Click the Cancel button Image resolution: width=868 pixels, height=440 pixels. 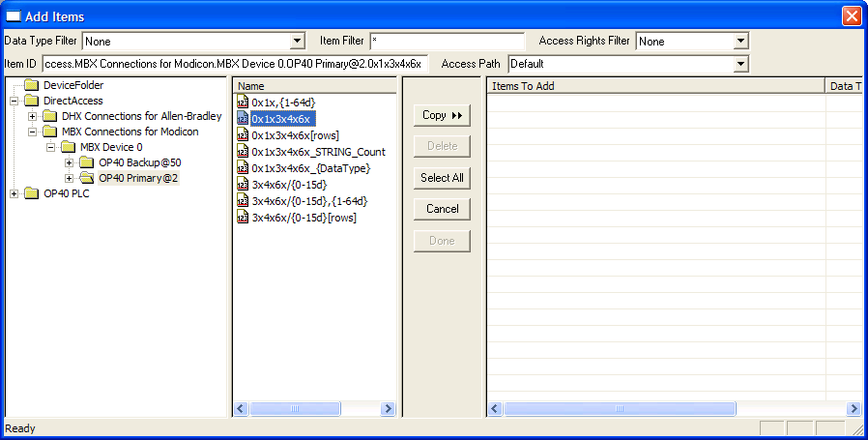pos(442,209)
